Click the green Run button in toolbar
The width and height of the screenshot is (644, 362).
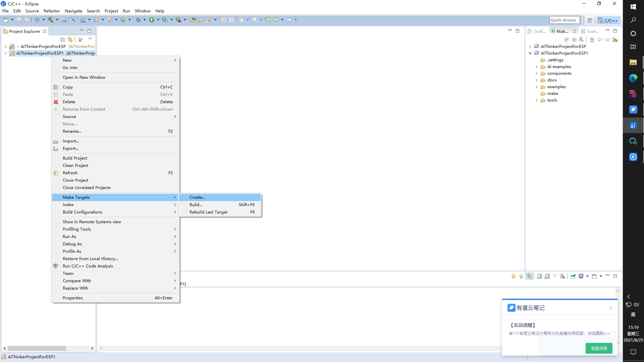point(152,20)
